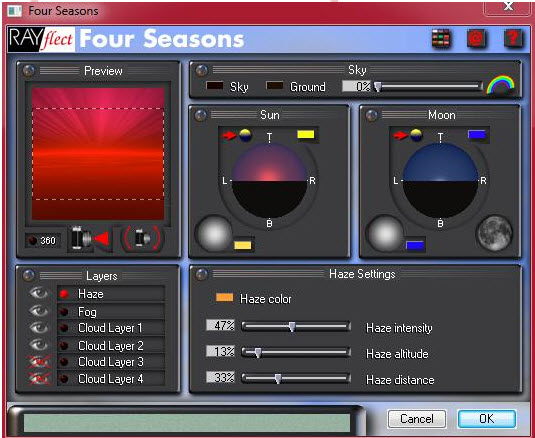
Task: Click the Cancel button
Action: [417, 419]
